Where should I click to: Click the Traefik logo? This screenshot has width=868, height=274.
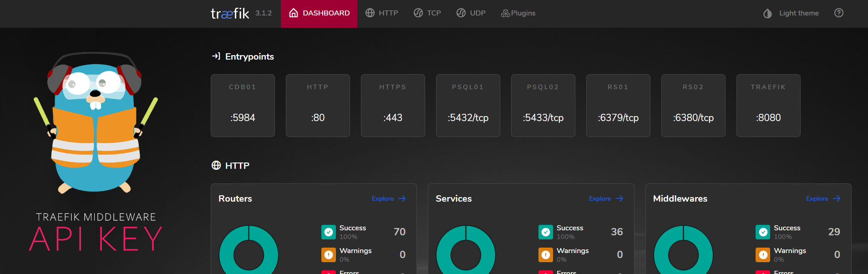click(x=230, y=13)
